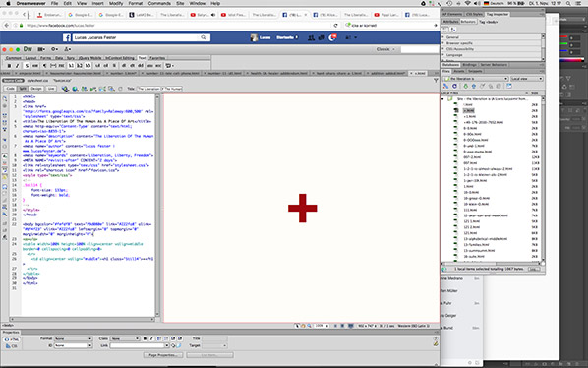The image size is (588, 368).
Task: Click the Connect to remote server icon
Action: 445,86
